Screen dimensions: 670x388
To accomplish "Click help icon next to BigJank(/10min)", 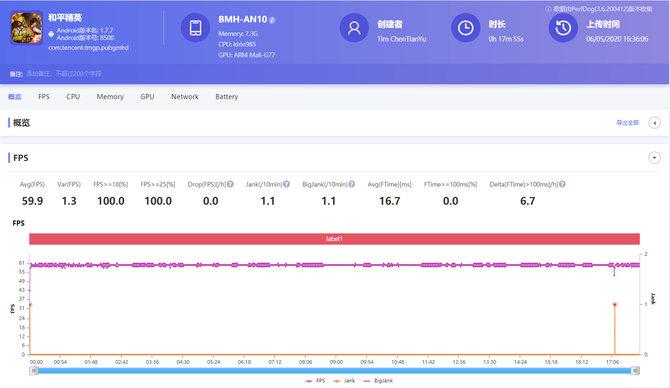I will point(352,184).
